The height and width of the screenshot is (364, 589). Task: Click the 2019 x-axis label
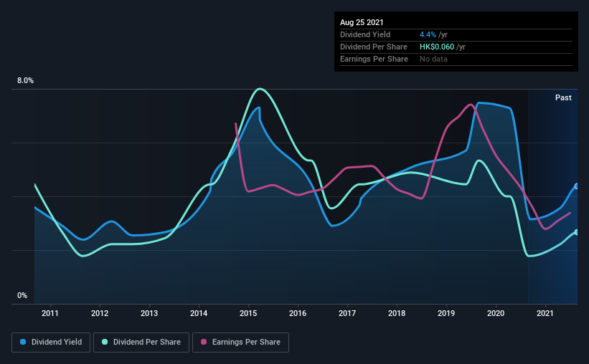tap(446, 313)
